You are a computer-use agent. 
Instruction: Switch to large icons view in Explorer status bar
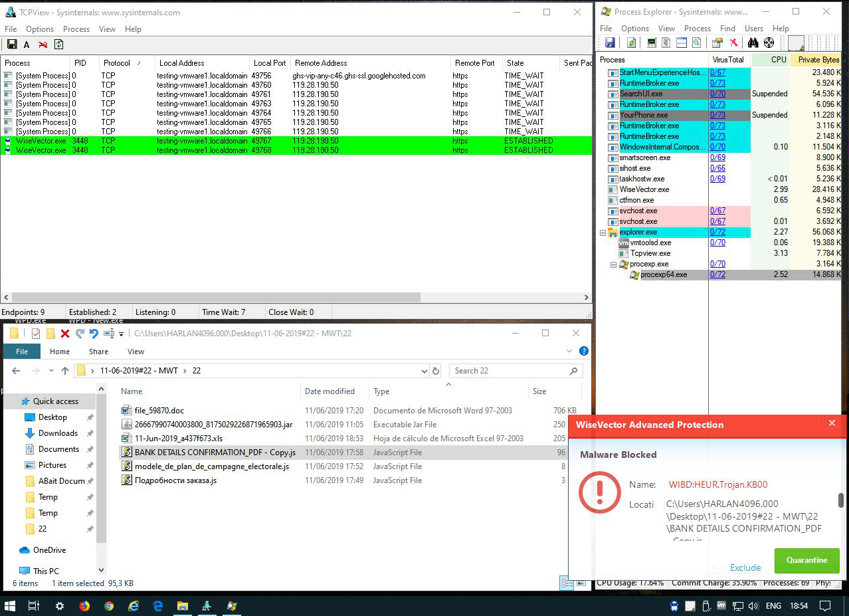click(581, 583)
